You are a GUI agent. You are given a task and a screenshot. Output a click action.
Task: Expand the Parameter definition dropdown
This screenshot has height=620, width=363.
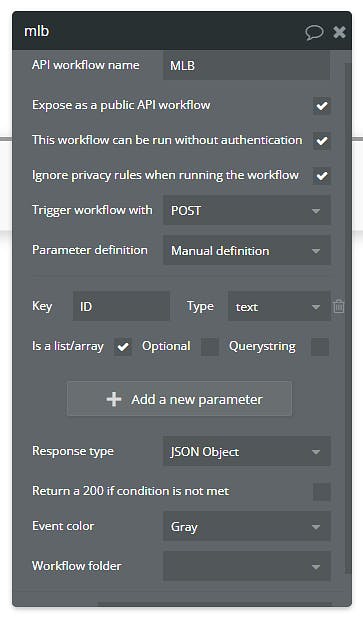point(247,251)
